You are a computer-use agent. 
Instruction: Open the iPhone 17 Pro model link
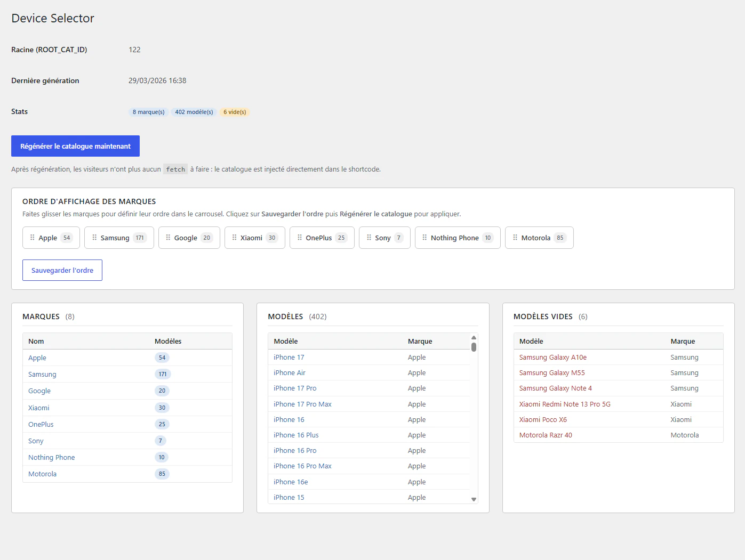coord(295,388)
